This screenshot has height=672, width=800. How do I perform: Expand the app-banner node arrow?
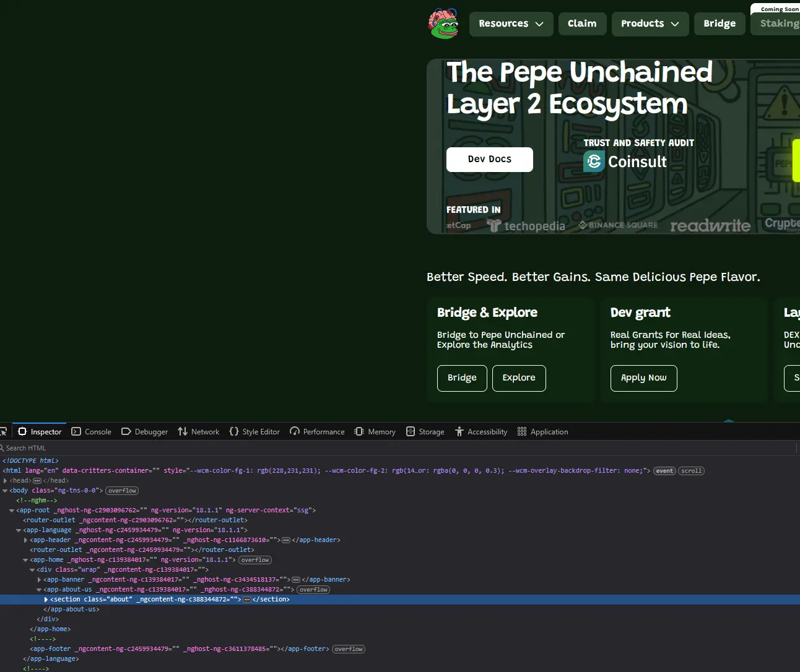click(39, 580)
